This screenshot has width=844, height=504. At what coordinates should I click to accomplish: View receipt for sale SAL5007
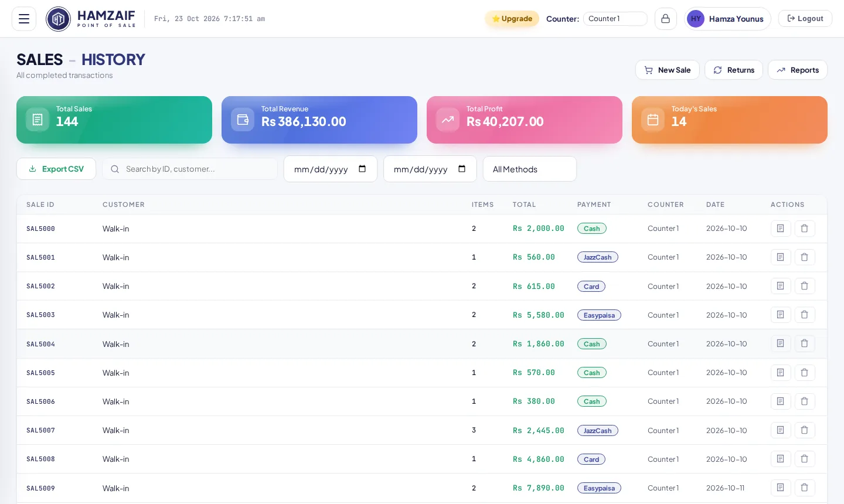click(x=781, y=430)
